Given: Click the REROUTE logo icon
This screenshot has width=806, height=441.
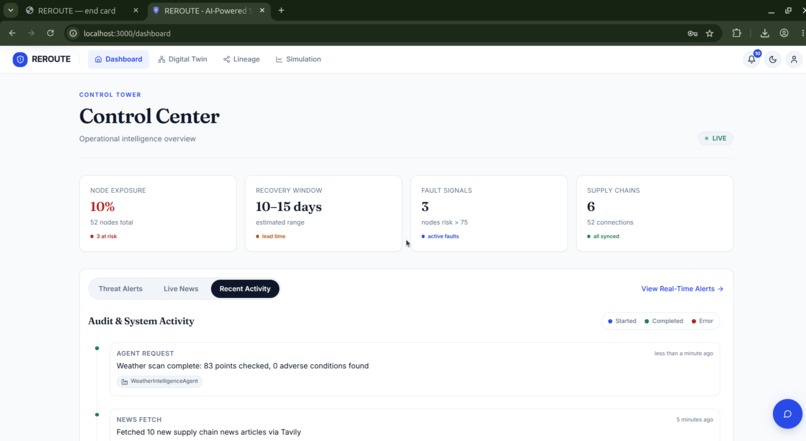Looking at the screenshot, I should tap(20, 60).
